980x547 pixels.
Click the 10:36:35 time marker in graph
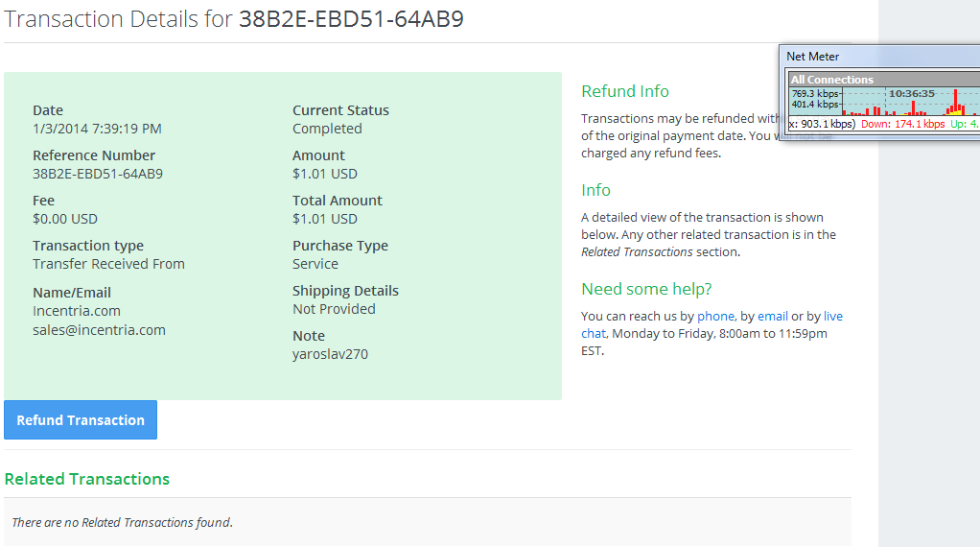point(911,94)
